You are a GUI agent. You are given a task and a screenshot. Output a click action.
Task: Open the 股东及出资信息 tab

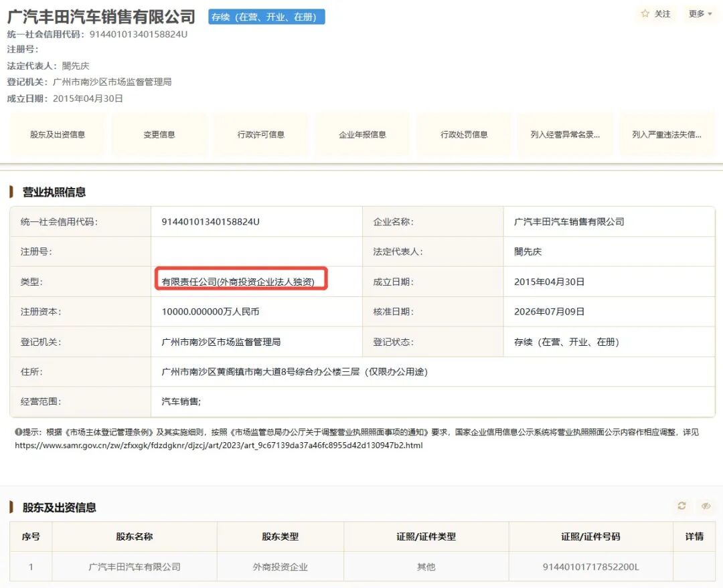tap(58, 134)
